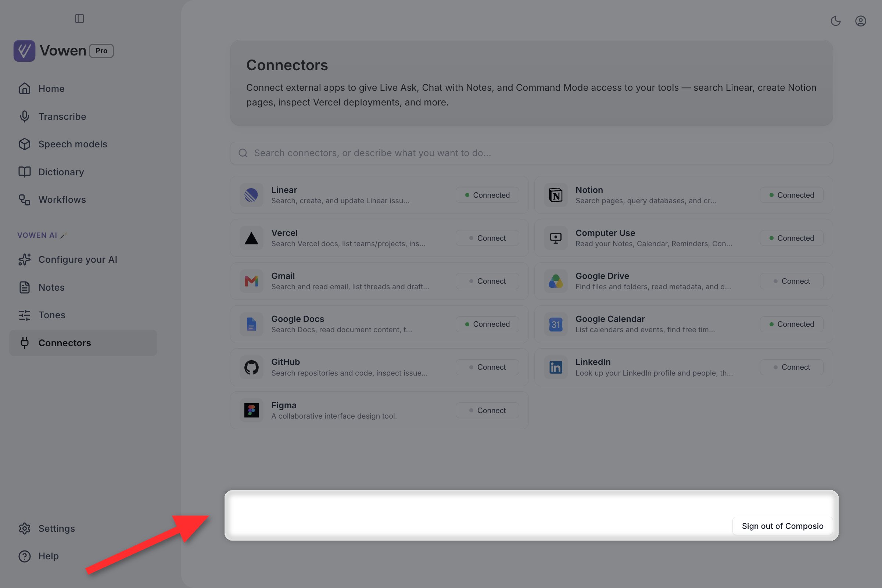The height and width of the screenshot is (588, 882).
Task: Click the Gmail app icon
Action: point(251,281)
